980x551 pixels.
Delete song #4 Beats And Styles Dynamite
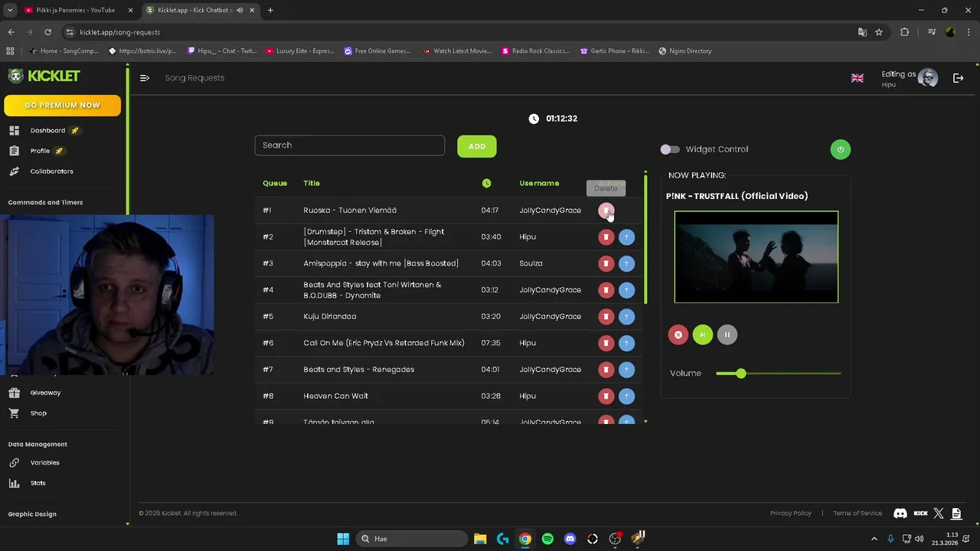(x=606, y=290)
